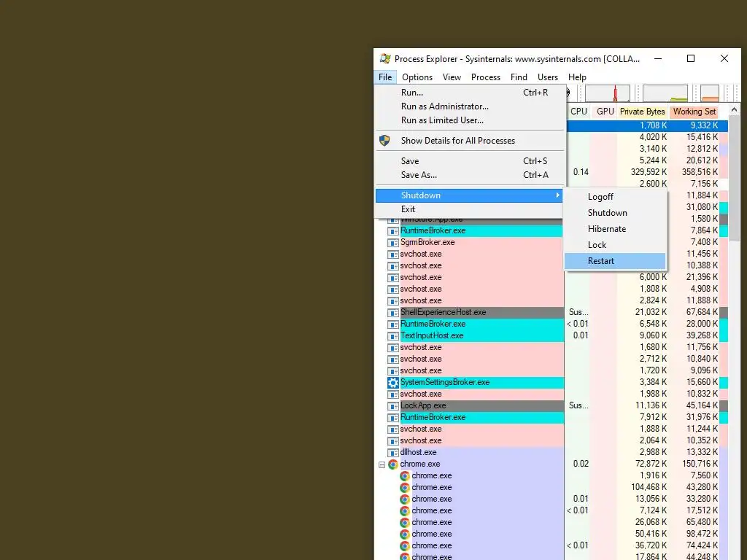Choose Save in the File menu
The width and height of the screenshot is (747, 560).
click(x=470, y=161)
